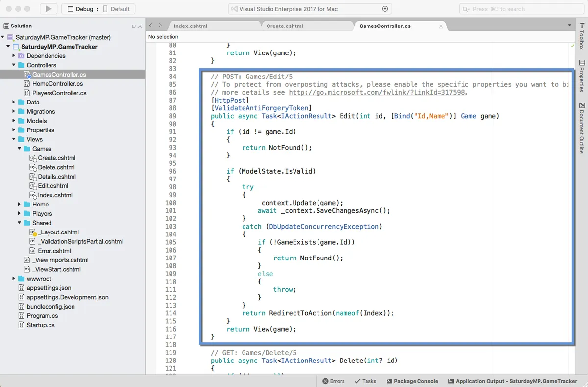Expand the Data folder
Screen dimensions: 588x387
tap(14, 103)
